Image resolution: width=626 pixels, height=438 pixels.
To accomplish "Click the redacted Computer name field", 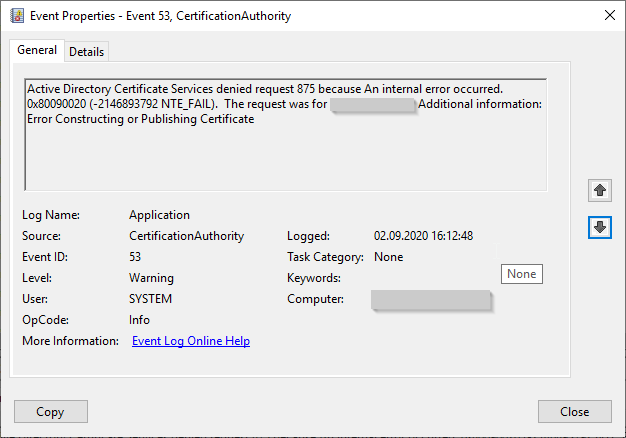I will (x=431, y=300).
